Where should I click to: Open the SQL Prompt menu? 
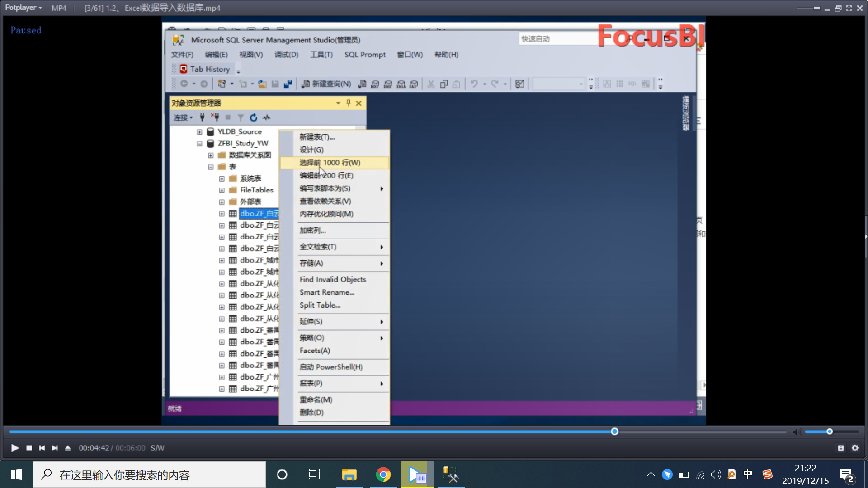[x=365, y=54]
